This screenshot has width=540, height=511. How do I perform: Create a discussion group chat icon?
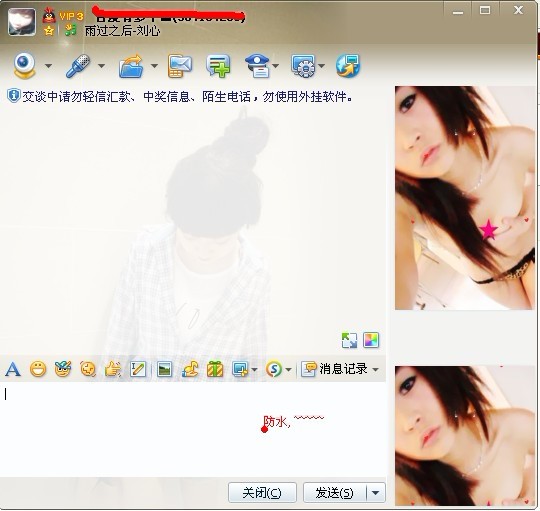(x=218, y=66)
